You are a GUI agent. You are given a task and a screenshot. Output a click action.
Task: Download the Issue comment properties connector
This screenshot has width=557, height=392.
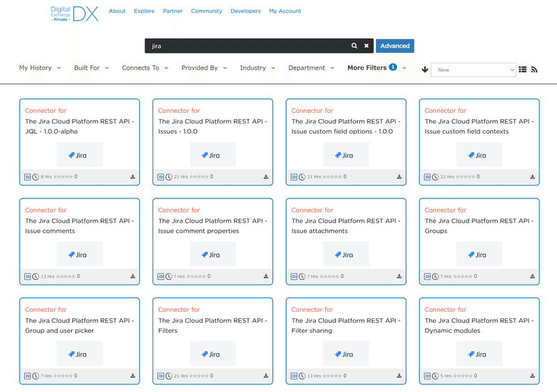pyautogui.click(x=266, y=276)
